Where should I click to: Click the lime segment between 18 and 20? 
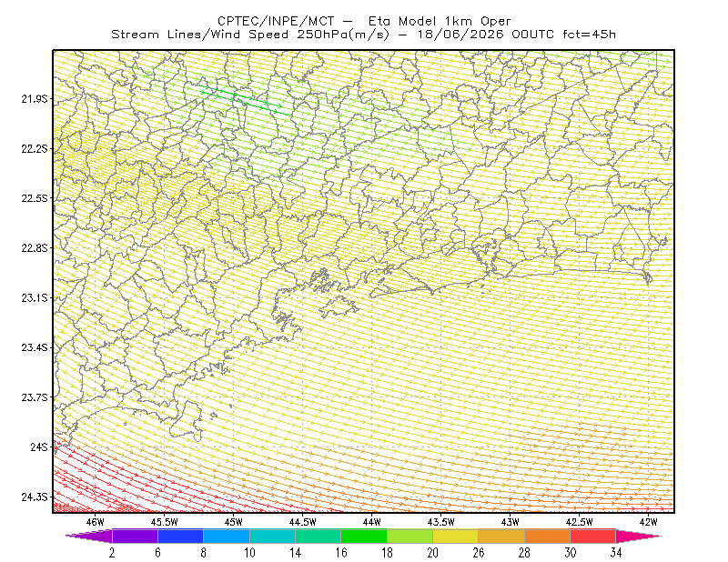(410, 536)
